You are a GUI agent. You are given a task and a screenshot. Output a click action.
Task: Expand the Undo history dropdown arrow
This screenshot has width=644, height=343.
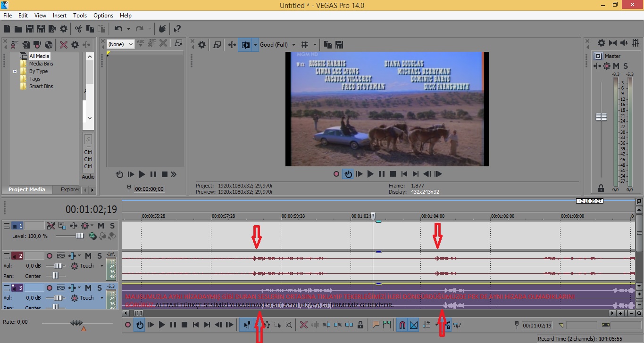click(x=128, y=29)
